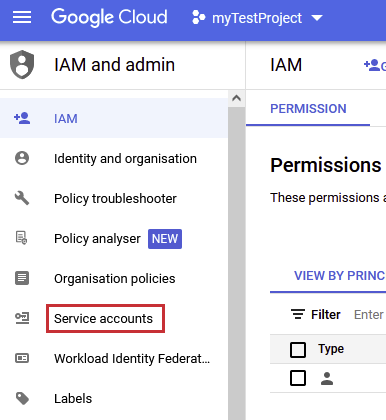Click the Identity and organisation person icon
The width and height of the screenshot is (386, 420).
point(22,158)
